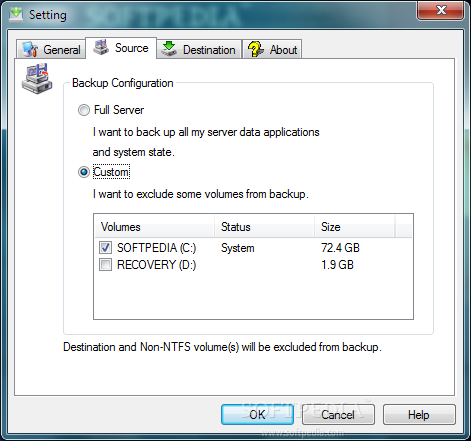
Task: Click the Cancel button
Action: 338,415
